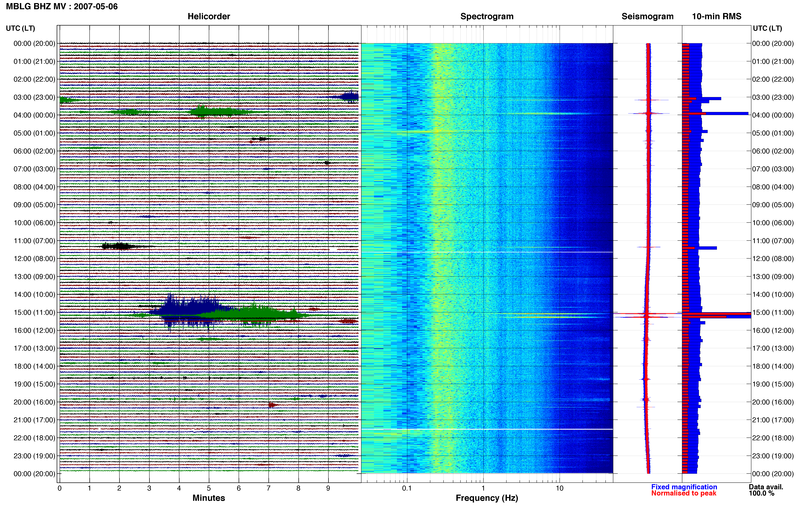Click the '100.0 %' availability value
The image size is (812, 508).
tap(761, 493)
